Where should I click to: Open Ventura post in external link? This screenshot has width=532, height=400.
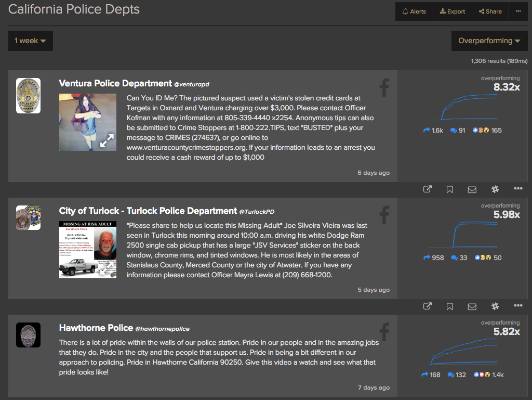428,189
